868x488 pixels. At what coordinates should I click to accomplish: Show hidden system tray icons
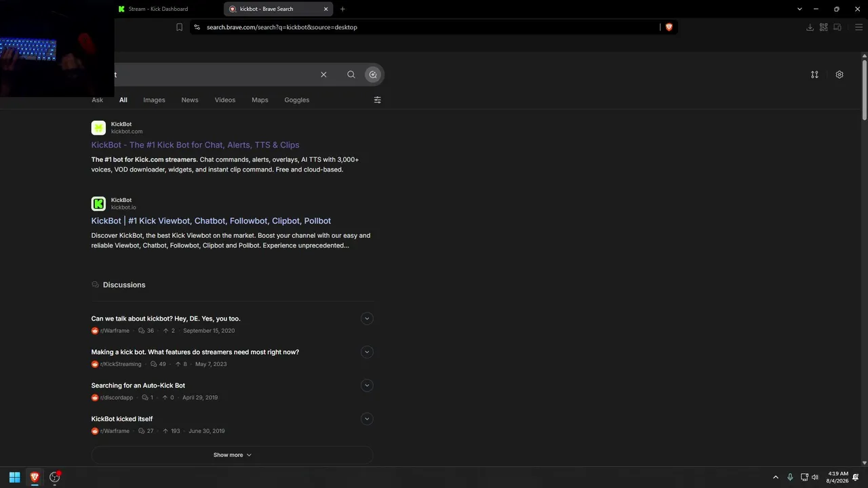click(x=776, y=477)
